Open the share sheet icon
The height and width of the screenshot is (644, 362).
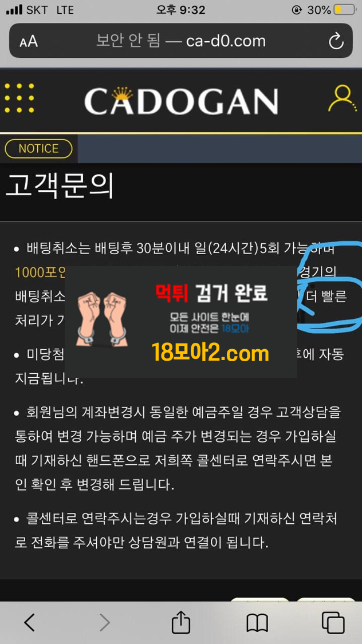point(181,622)
